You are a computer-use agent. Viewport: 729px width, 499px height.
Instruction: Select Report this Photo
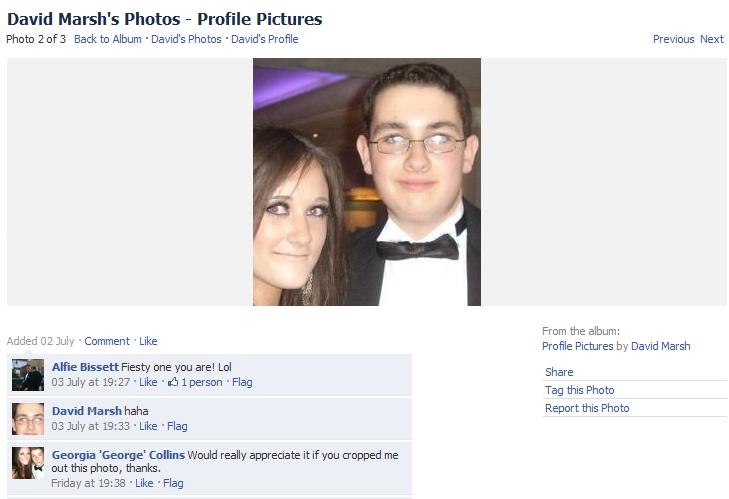[587, 408]
